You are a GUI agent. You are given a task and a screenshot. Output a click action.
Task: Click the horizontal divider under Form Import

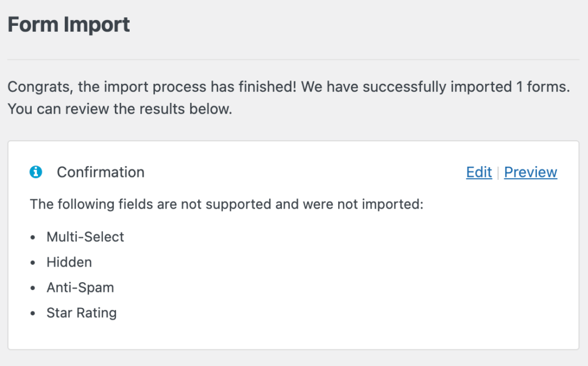[x=293, y=60]
